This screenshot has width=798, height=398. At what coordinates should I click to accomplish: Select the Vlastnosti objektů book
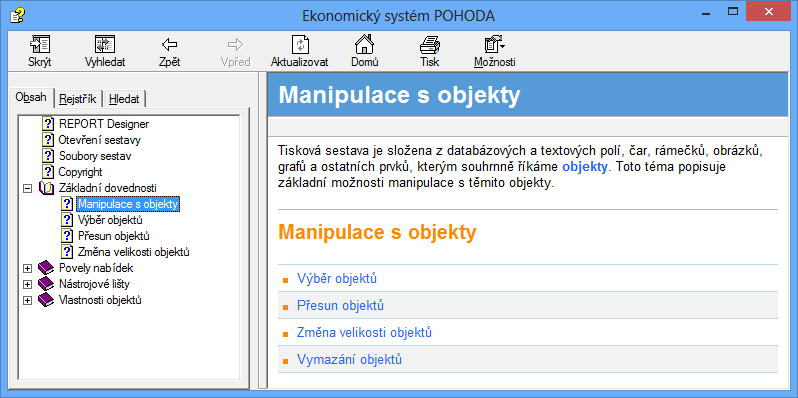[x=100, y=300]
